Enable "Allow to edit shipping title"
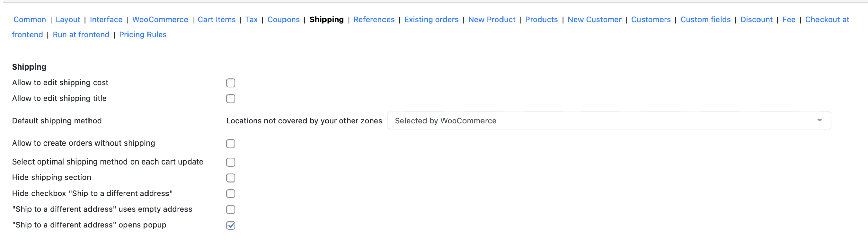 231,98
